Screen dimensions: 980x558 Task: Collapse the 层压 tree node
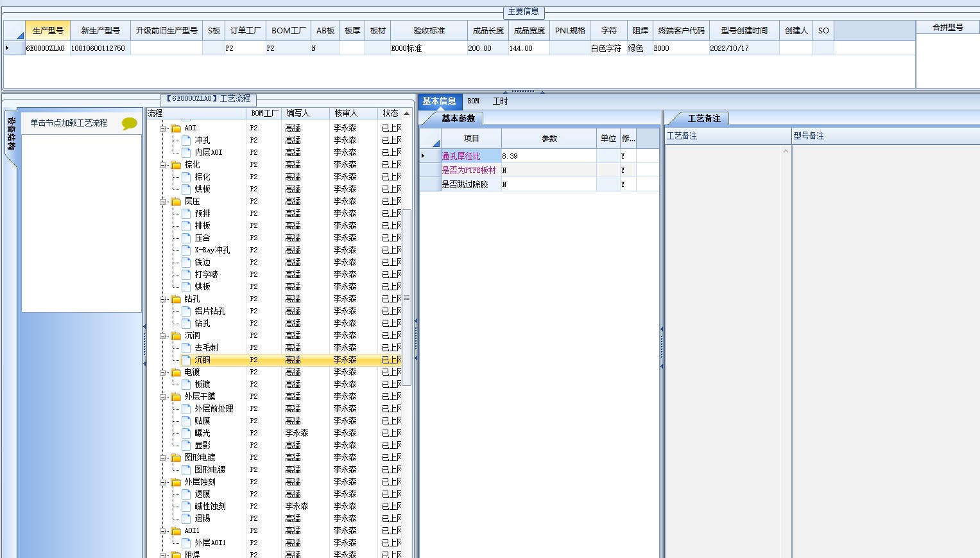tap(164, 202)
